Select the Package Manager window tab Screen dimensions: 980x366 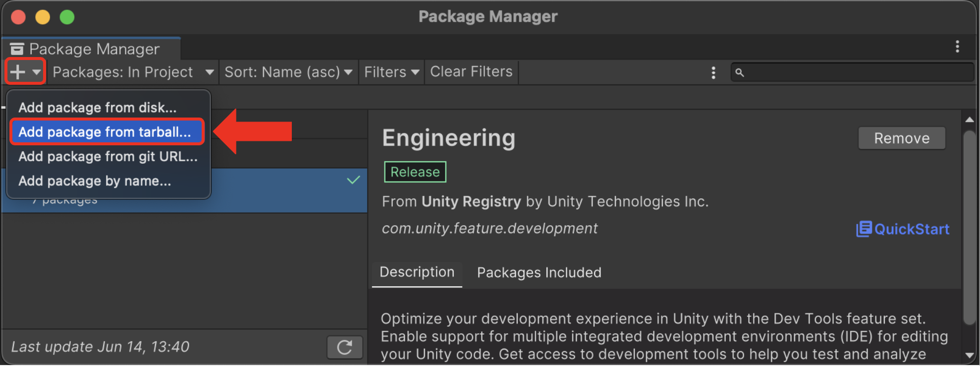pyautogui.click(x=91, y=49)
